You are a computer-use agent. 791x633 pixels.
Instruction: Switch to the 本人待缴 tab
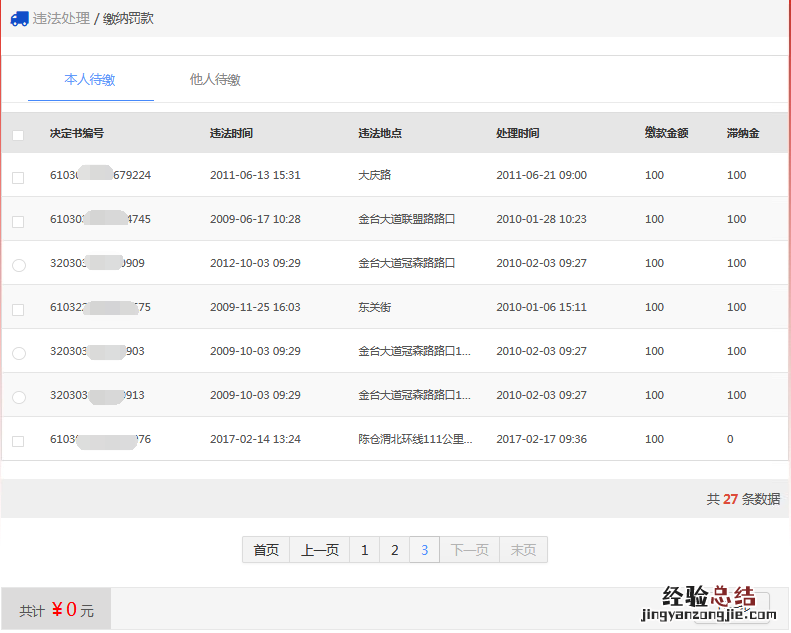90,80
